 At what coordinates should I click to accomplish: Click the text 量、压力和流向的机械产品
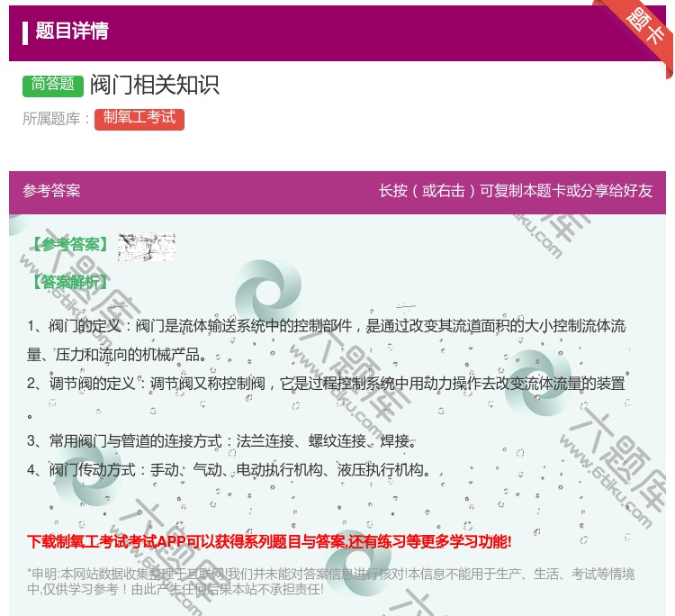(117, 355)
